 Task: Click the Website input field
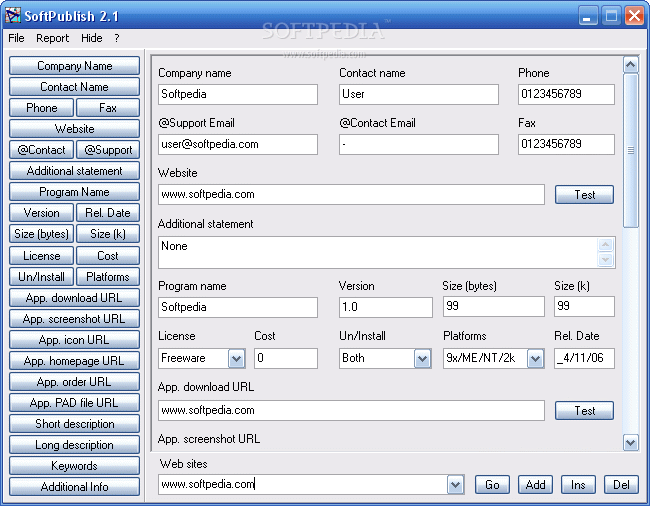click(x=351, y=194)
